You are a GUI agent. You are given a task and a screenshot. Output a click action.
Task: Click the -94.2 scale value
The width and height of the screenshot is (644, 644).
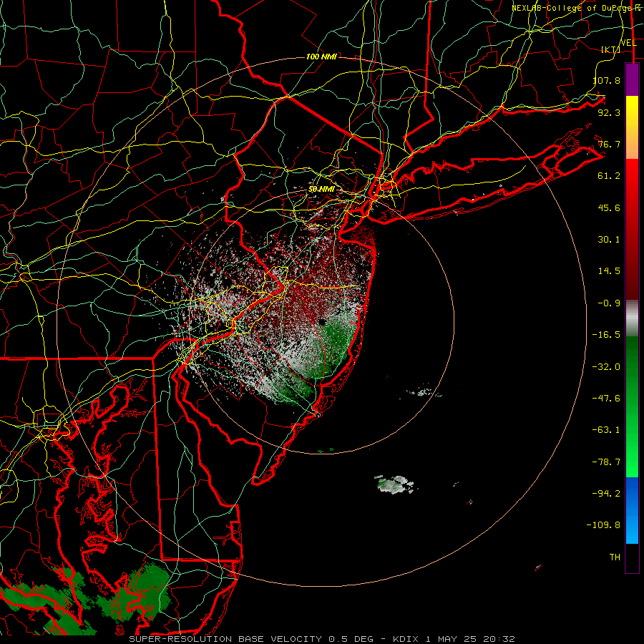606,493
